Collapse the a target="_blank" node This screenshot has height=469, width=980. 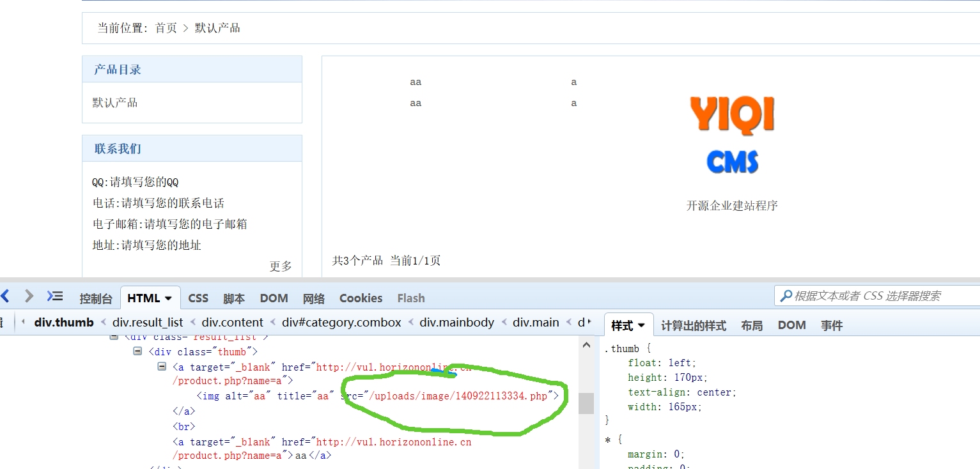(x=162, y=367)
